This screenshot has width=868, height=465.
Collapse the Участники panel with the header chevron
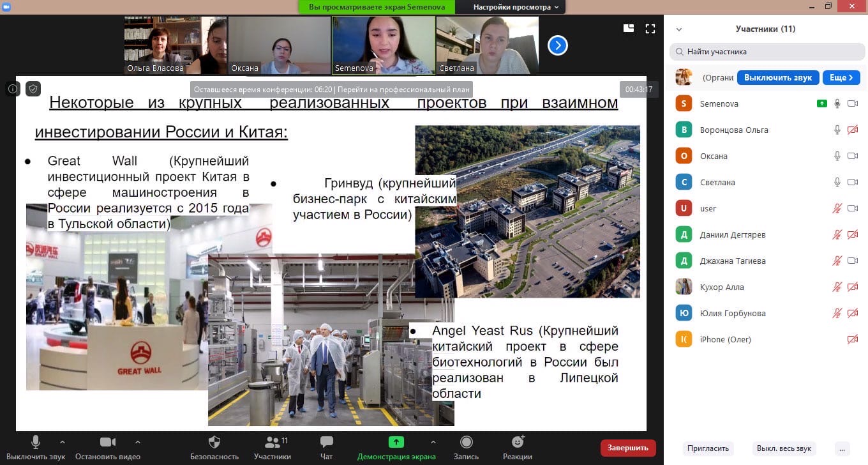click(679, 29)
